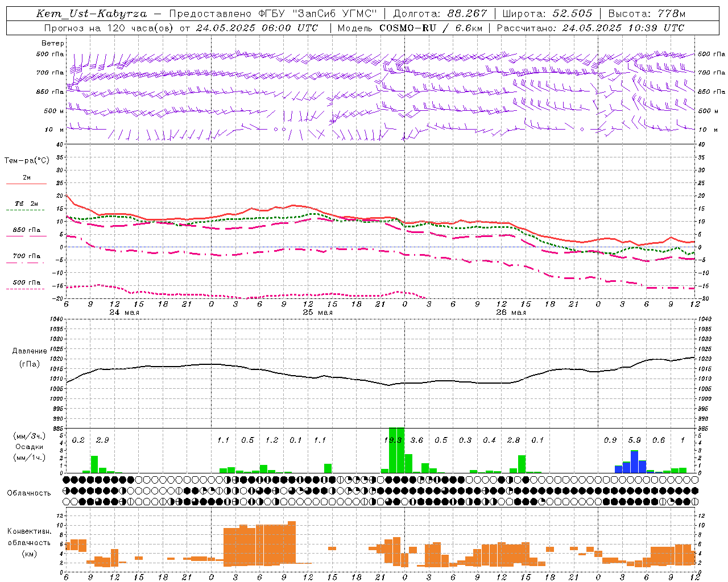Click the 0.2 precipitation total value
The height and width of the screenshot is (582, 728).
pyautogui.click(x=78, y=440)
